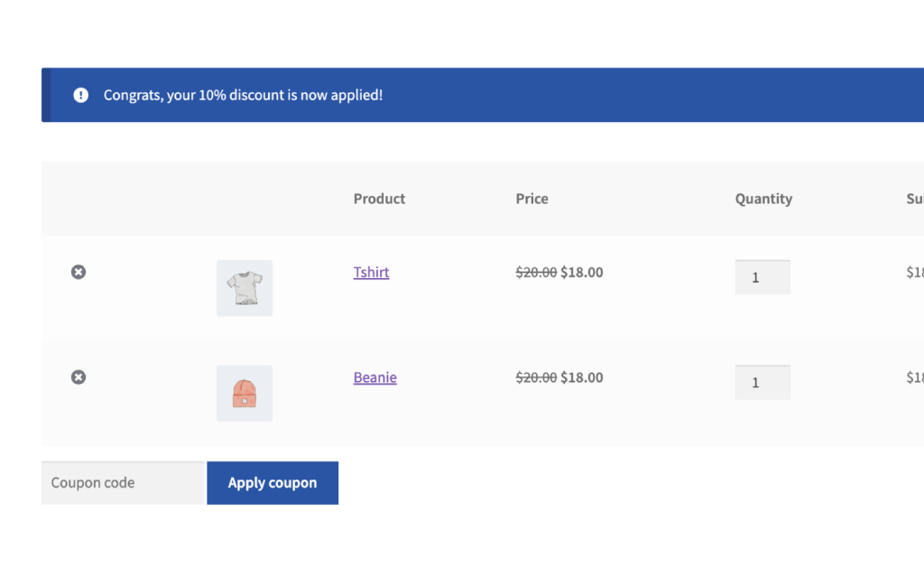Click the Beanie quantity field
The width and height of the screenshot is (924, 568).
click(762, 382)
